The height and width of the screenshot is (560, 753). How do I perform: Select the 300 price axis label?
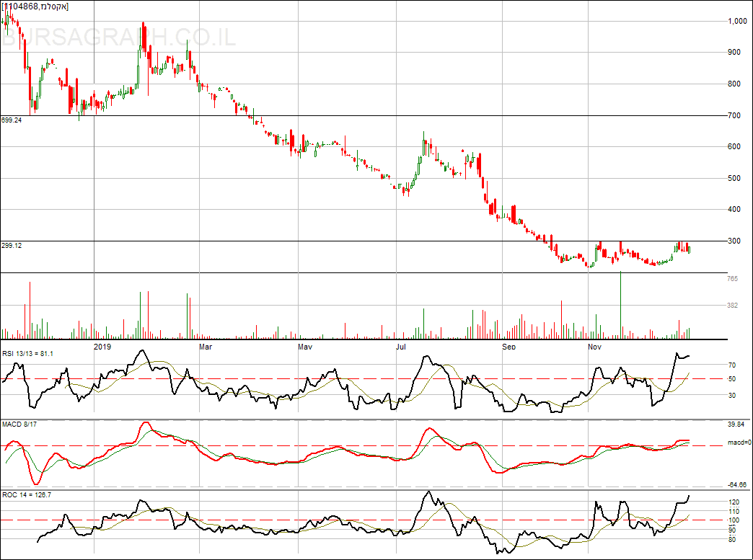(734, 241)
